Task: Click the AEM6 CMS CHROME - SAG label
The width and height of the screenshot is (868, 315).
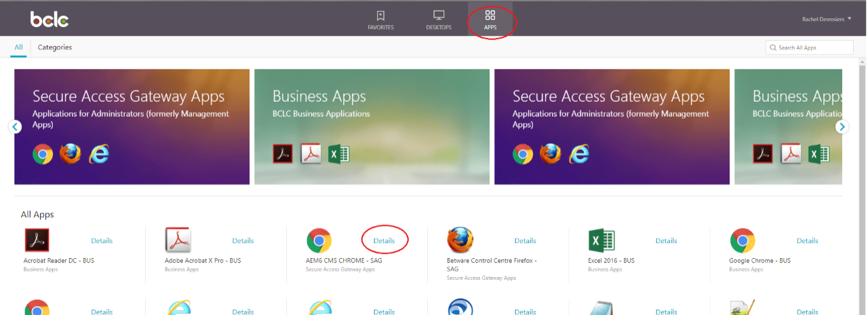Action: [344, 261]
